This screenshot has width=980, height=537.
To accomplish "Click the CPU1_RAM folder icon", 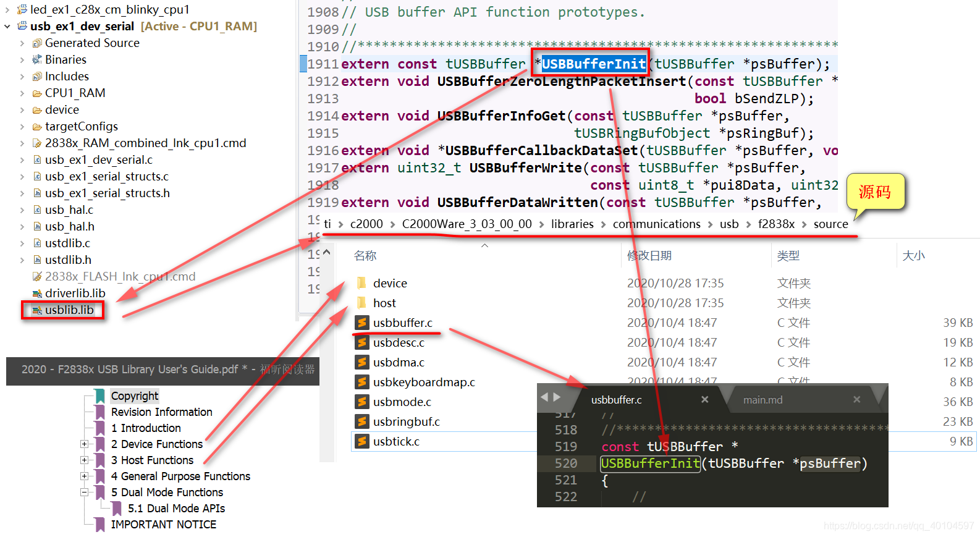I will (x=37, y=93).
